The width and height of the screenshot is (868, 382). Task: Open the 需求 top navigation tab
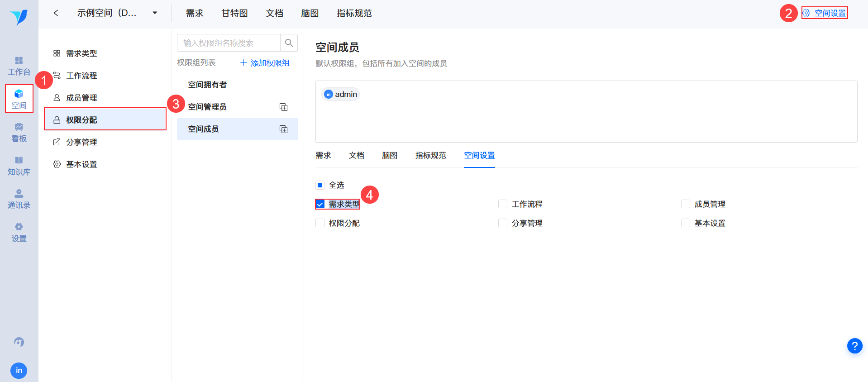coord(195,14)
